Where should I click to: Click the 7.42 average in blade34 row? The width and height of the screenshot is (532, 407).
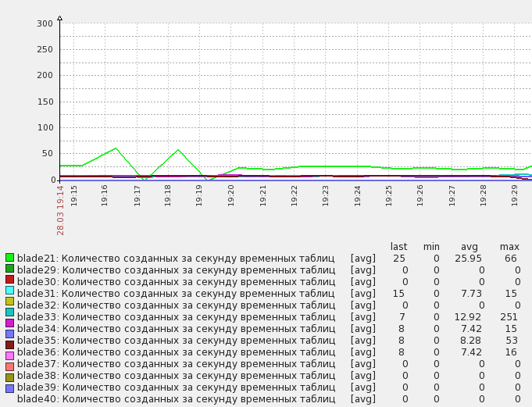click(x=471, y=329)
